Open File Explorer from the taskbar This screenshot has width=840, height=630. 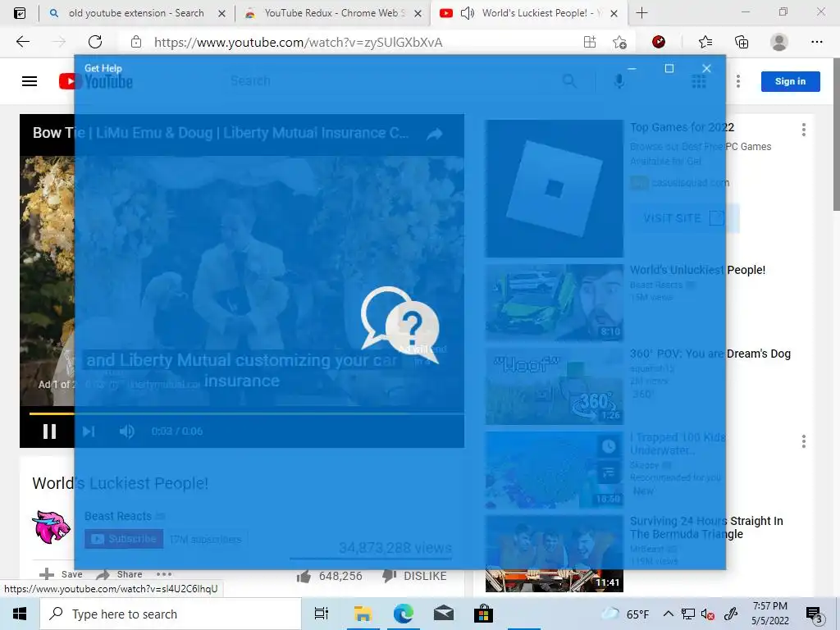pos(363,614)
